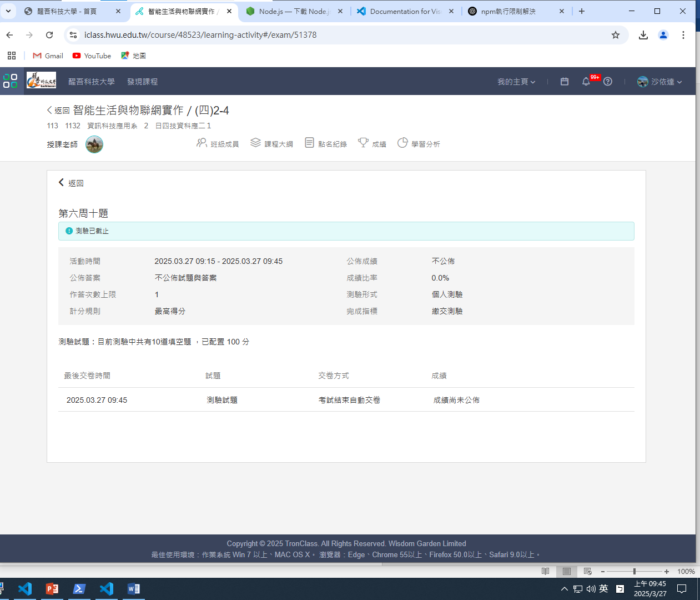The width and height of the screenshot is (700, 600).
Task: Click the teacher avatar picture
Action: coord(94,144)
